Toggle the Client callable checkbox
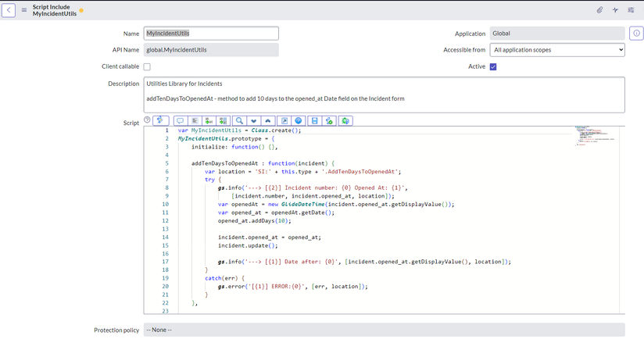The width and height of the screenshot is (644, 339). (x=147, y=66)
